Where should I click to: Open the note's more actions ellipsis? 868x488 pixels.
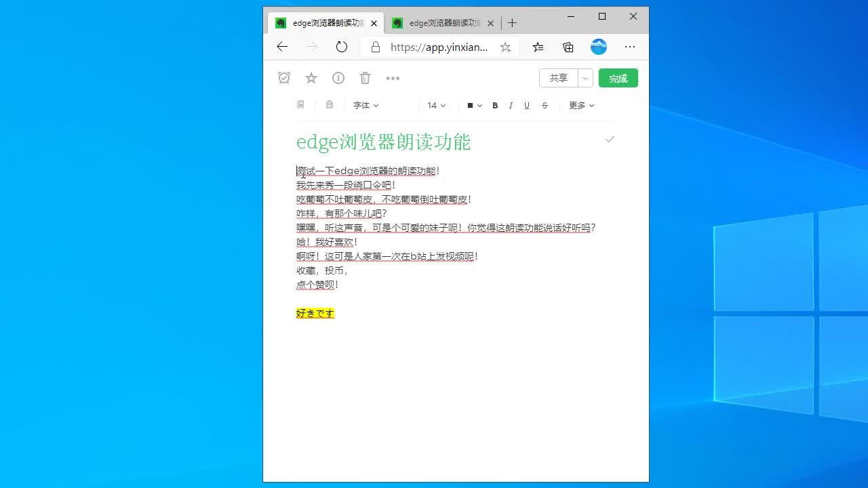(x=393, y=78)
